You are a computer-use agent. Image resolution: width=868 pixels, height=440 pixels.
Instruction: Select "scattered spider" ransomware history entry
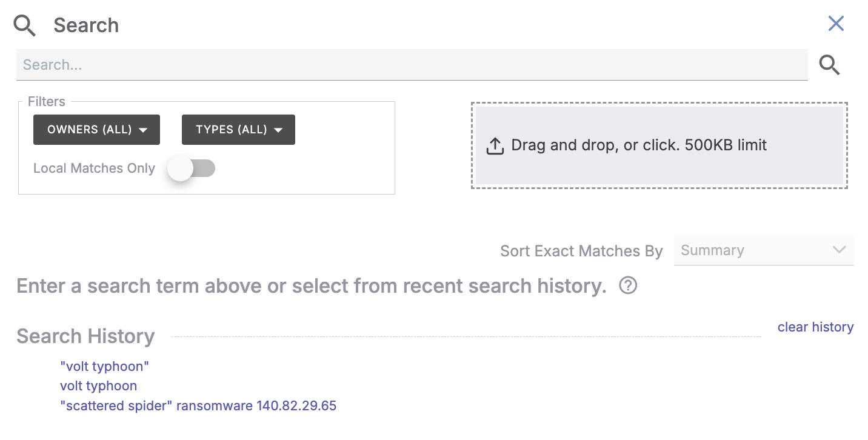(x=198, y=405)
